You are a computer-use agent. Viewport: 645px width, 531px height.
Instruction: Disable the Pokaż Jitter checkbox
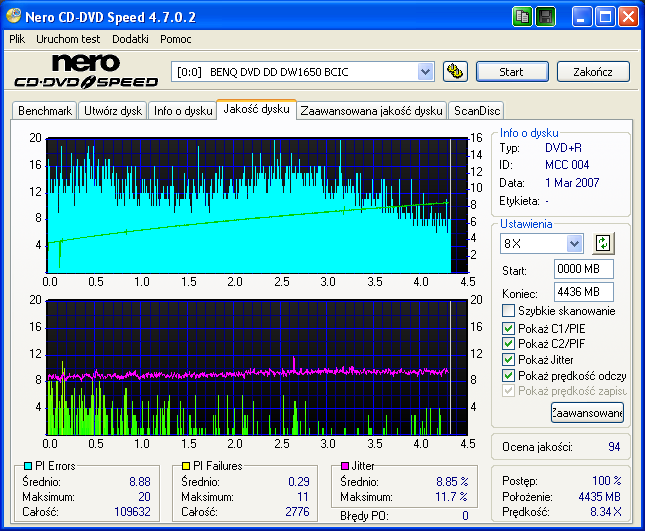508,359
